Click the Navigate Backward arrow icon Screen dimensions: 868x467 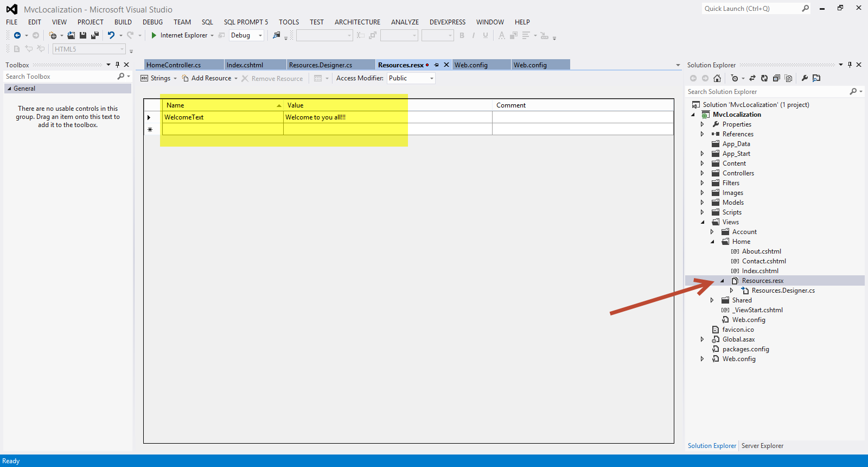pyautogui.click(x=17, y=35)
